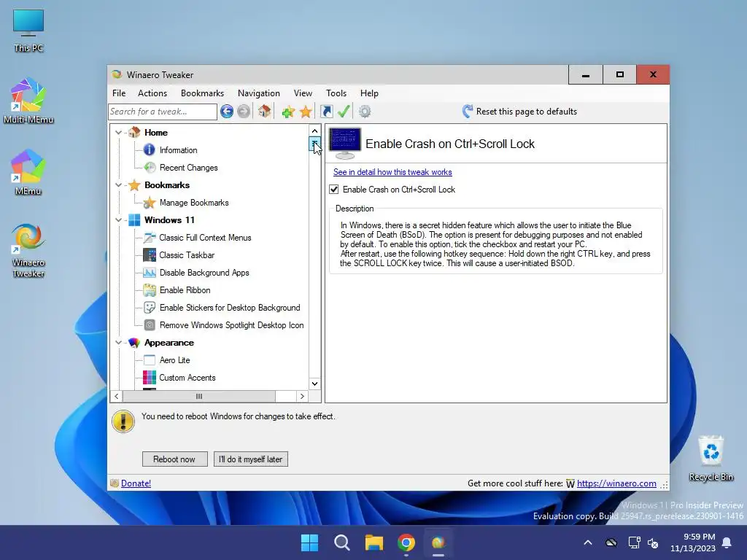Screen dimensions: 747x560
Task: Open the Bookmarks menu
Action: (203, 93)
